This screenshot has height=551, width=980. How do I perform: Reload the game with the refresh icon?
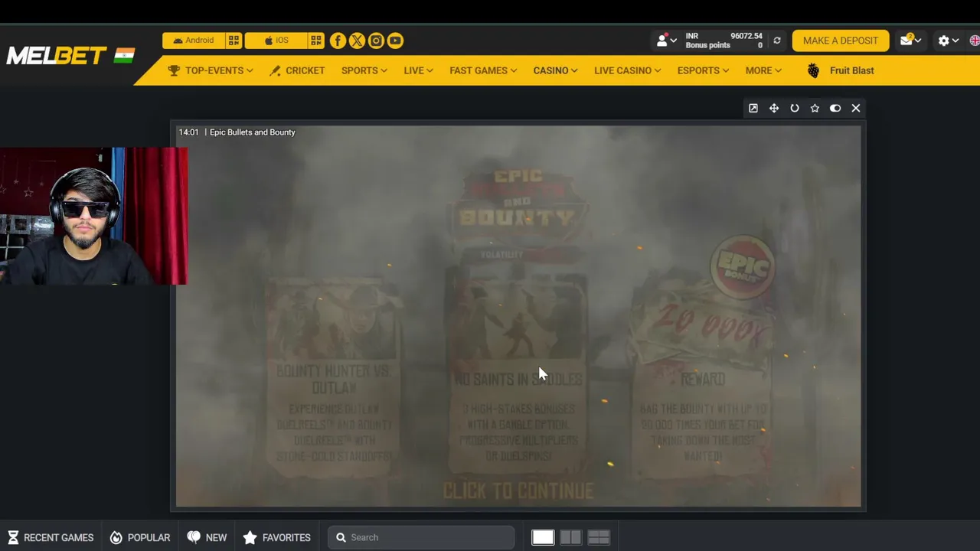[795, 109]
